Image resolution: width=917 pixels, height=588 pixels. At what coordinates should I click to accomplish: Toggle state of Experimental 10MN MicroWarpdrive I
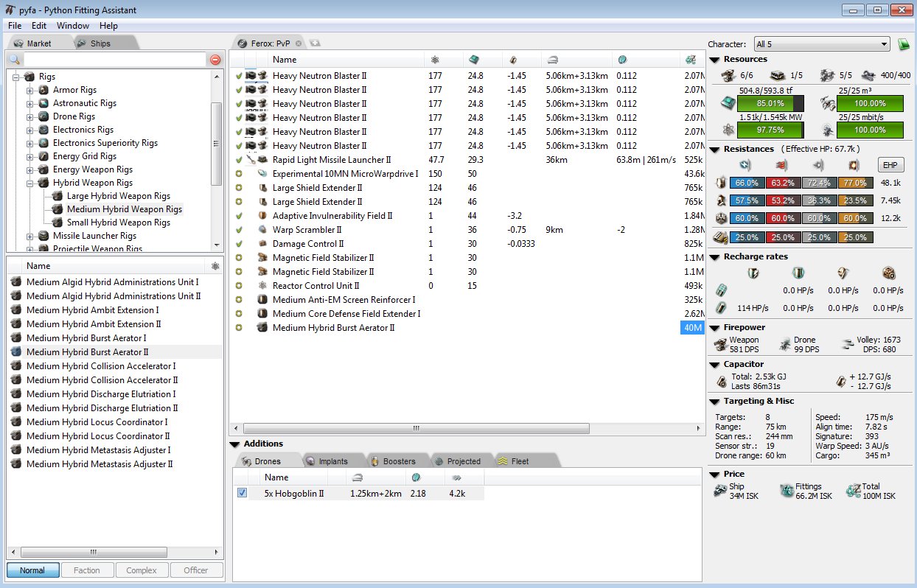(x=239, y=174)
